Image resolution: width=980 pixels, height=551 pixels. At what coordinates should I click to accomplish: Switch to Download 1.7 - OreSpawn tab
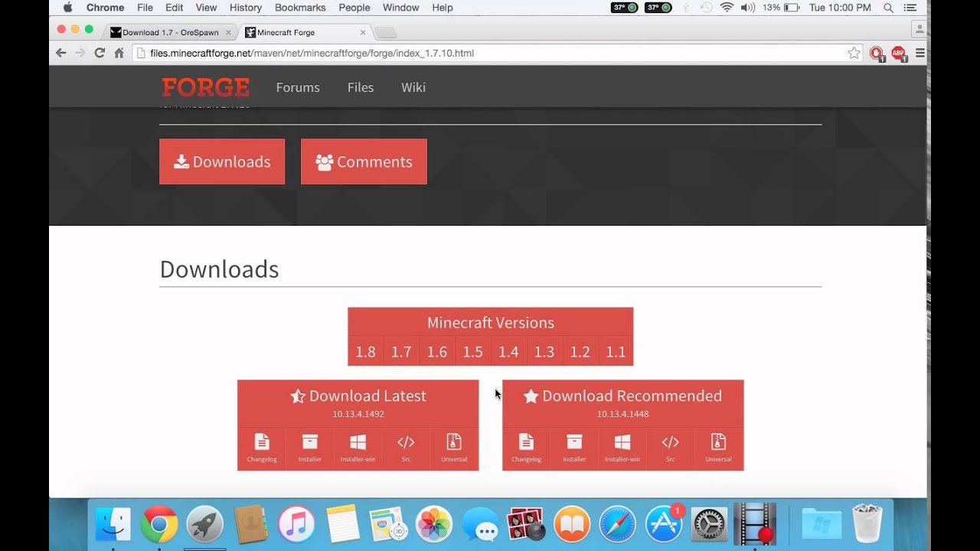coord(170,32)
